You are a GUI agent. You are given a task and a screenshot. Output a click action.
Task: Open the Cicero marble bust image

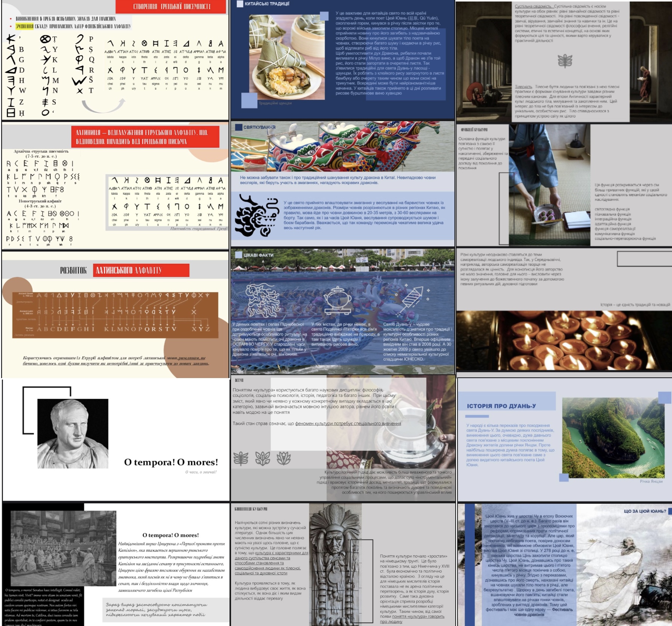click(x=73, y=433)
